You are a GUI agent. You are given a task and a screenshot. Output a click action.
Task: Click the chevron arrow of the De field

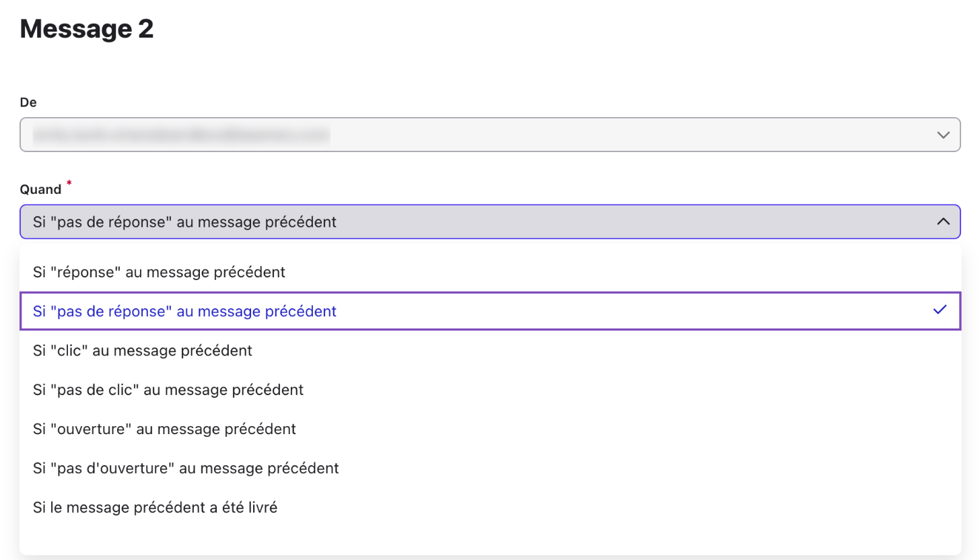(943, 135)
